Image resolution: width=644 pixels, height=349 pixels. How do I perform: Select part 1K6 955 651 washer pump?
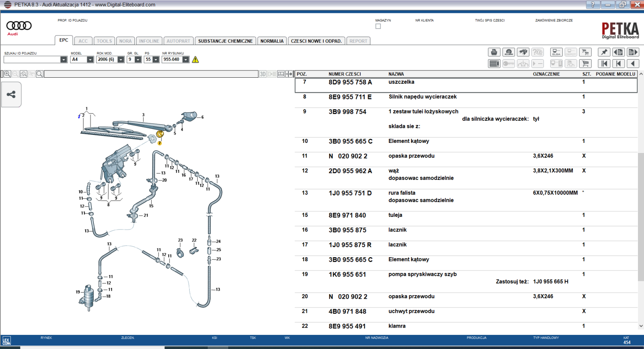(347, 275)
